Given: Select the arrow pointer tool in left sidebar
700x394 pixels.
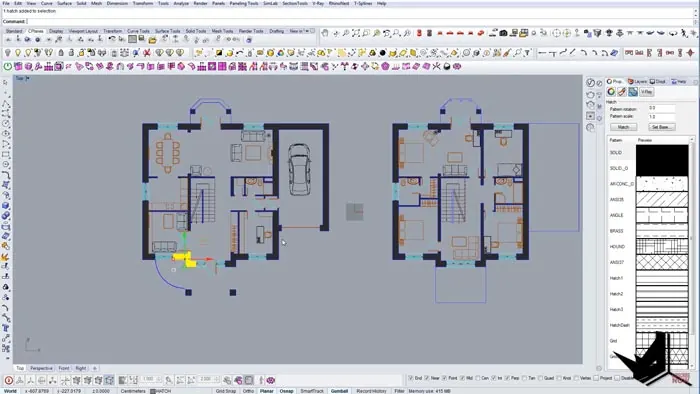Looking at the screenshot, I should point(5,83).
